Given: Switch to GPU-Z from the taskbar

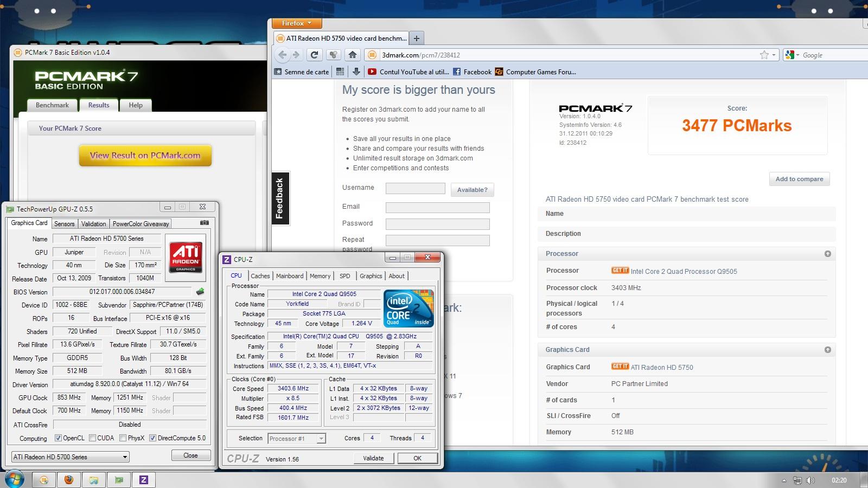Looking at the screenshot, I should [119, 480].
